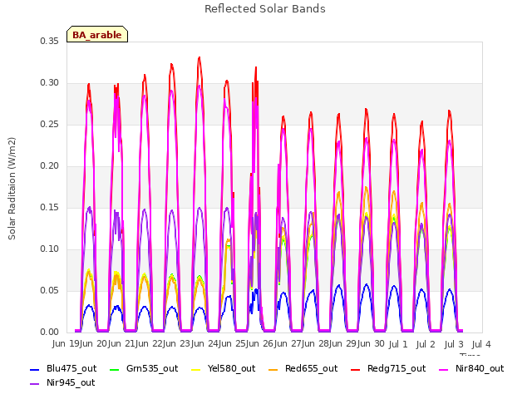
Task: Click the Redg715_out legend label
Action: [397, 368]
